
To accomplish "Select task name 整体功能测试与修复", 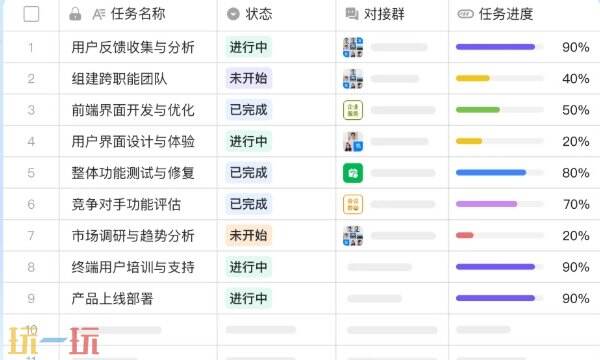I will pyautogui.click(x=133, y=173).
